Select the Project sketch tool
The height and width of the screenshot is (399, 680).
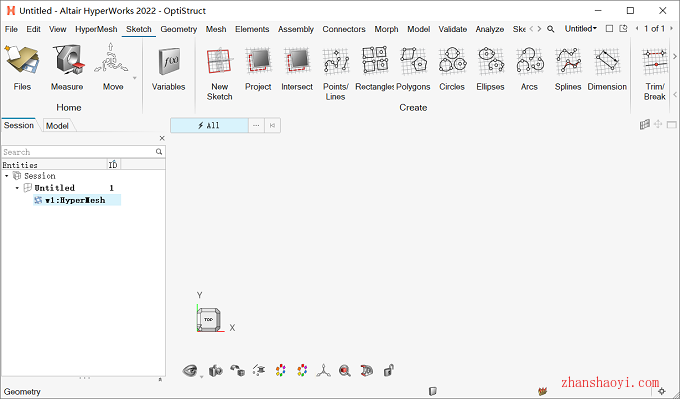[258, 69]
